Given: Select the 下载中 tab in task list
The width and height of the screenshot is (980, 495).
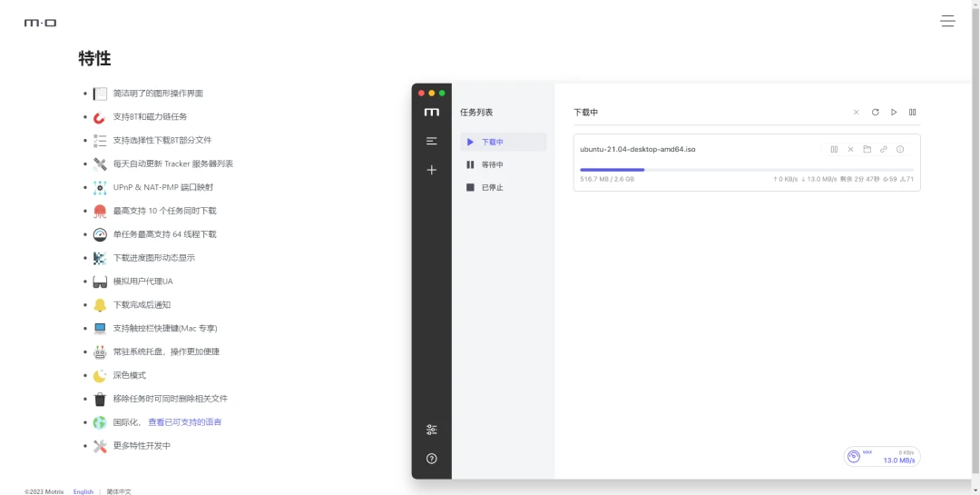Looking at the screenshot, I should (x=503, y=142).
